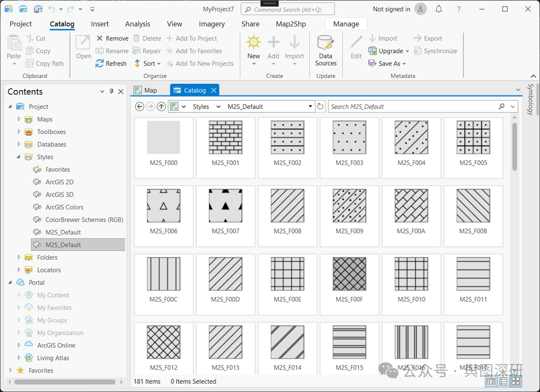540x392 pixels.
Task: Expand the Folders tree node
Action: 19,257
